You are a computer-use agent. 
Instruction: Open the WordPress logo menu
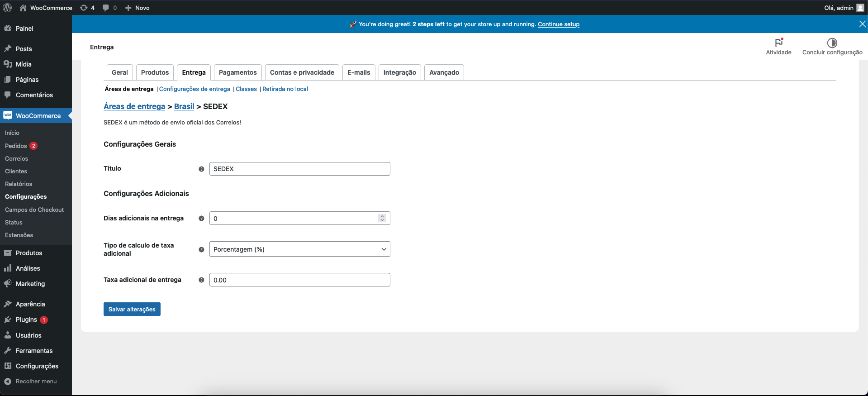coord(7,8)
